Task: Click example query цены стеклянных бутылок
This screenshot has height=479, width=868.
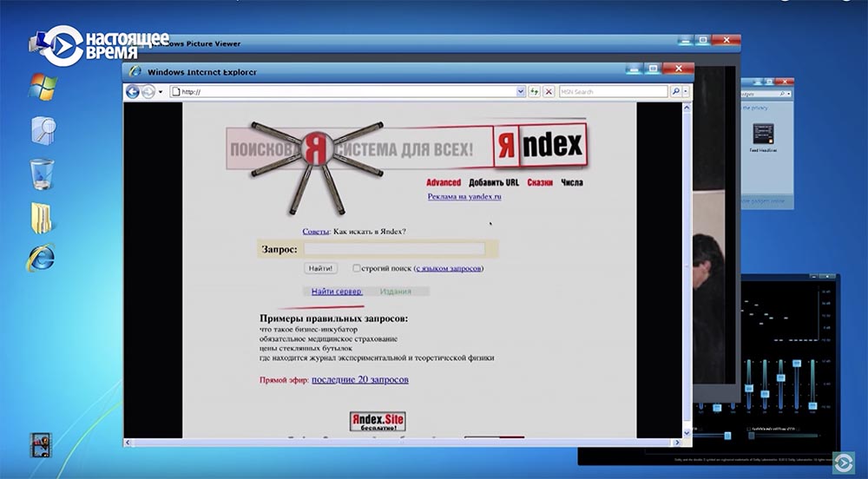Action: pos(306,348)
